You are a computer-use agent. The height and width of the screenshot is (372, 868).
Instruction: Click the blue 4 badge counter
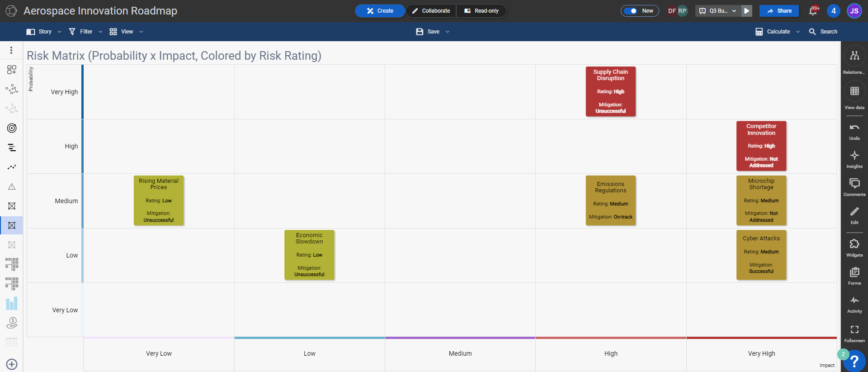[x=834, y=11]
